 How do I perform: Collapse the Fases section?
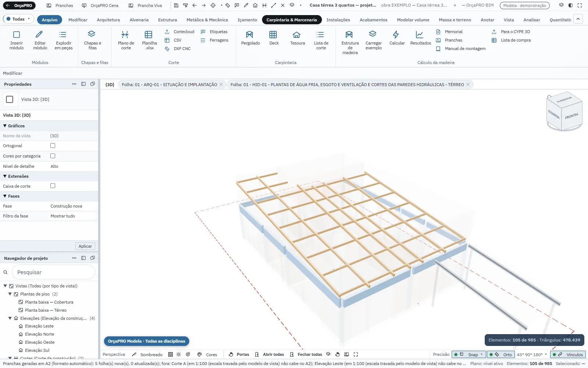click(x=5, y=196)
